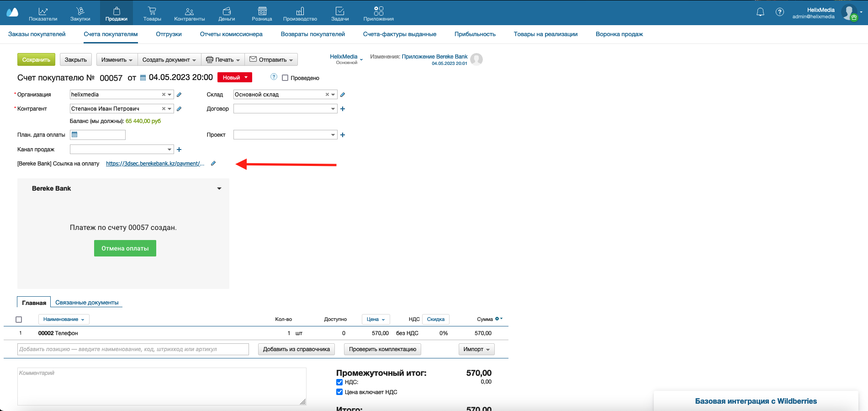This screenshot has height=411, width=868.
Task: Add a new Канал продаж with plus icon
Action: pos(179,149)
